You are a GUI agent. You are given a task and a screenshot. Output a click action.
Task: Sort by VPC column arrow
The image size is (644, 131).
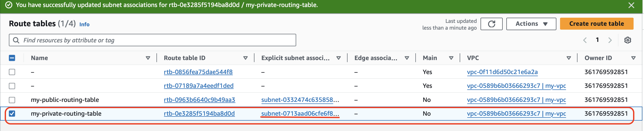click(569, 58)
